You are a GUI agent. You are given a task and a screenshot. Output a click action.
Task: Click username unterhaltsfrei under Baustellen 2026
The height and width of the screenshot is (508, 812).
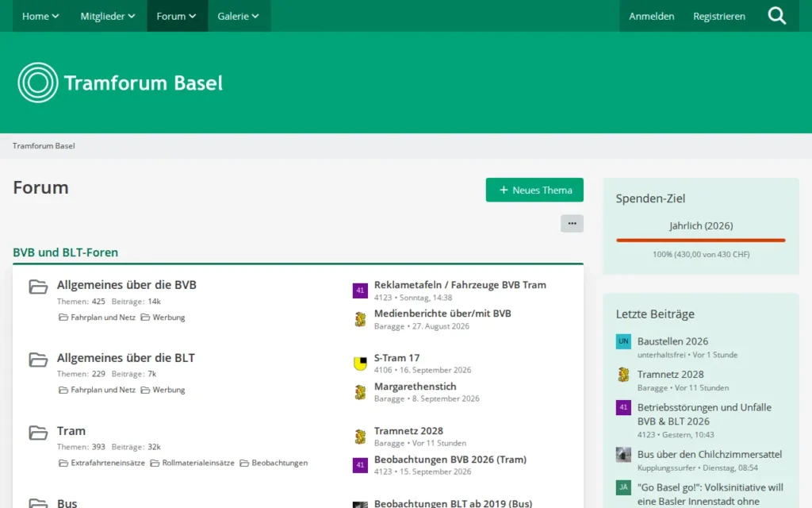click(661, 355)
